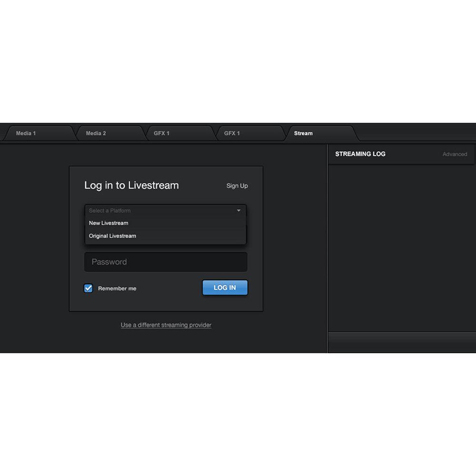
Task: Select the Original Livestream platform option
Action: point(112,236)
